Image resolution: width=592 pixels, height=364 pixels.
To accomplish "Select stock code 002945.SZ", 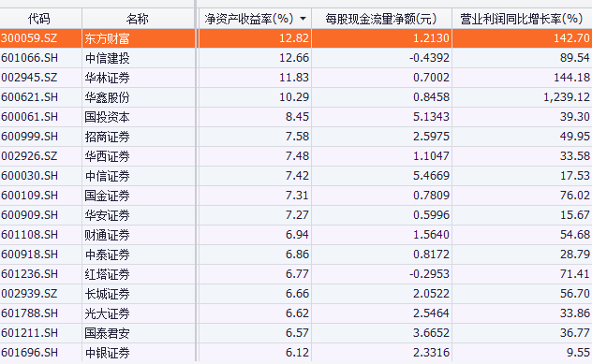I will tap(29, 78).
